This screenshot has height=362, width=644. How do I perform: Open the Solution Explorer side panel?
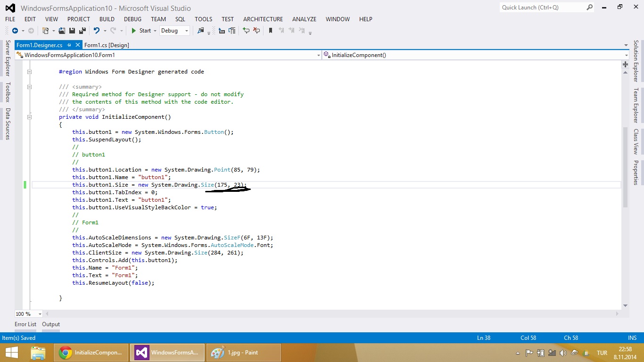click(639, 66)
